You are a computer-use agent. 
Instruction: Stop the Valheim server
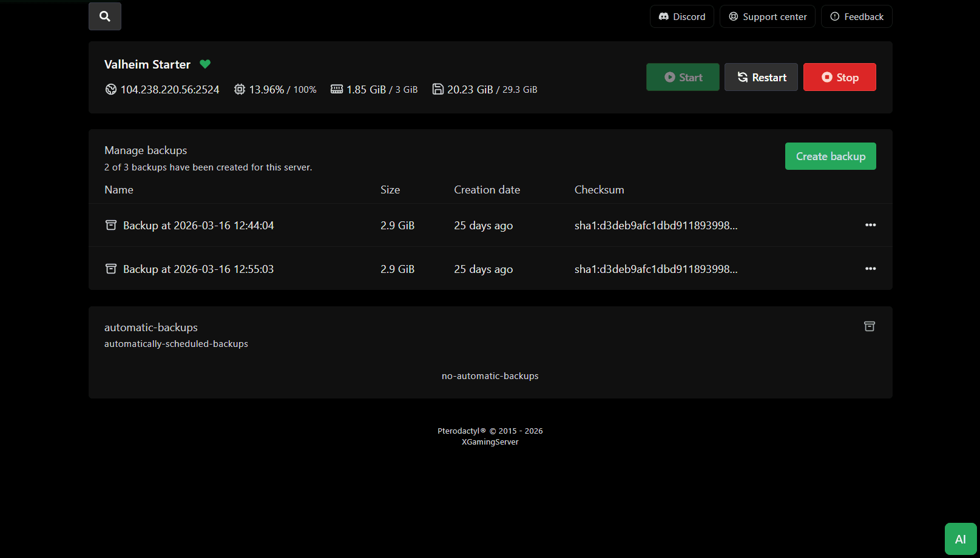pos(840,77)
